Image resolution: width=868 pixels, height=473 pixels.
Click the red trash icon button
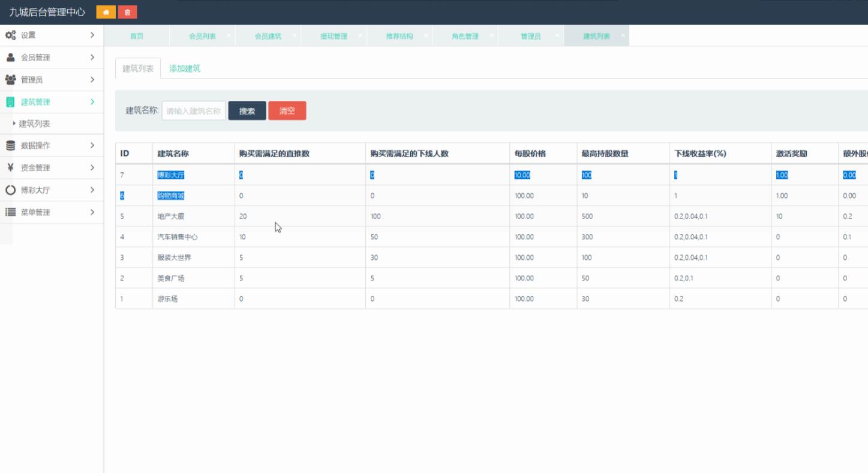[x=127, y=12]
